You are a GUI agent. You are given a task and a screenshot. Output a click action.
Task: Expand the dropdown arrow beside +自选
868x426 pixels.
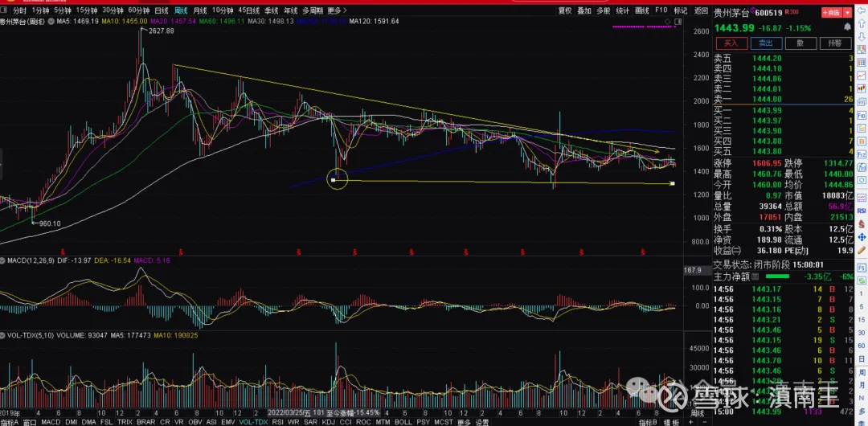(x=848, y=12)
